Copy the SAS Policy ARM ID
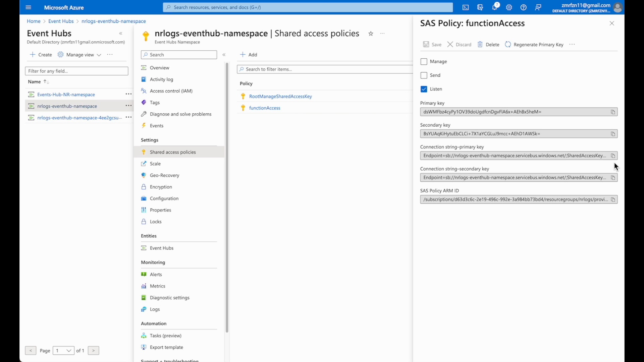The image size is (644, 362). point(613,200)
